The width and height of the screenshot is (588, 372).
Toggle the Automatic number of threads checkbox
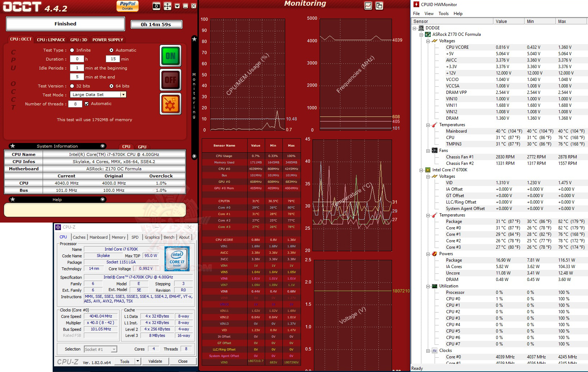click(86, 104)
